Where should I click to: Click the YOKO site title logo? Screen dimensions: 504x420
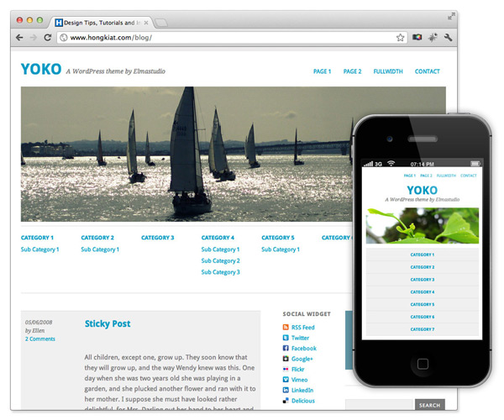41,69
